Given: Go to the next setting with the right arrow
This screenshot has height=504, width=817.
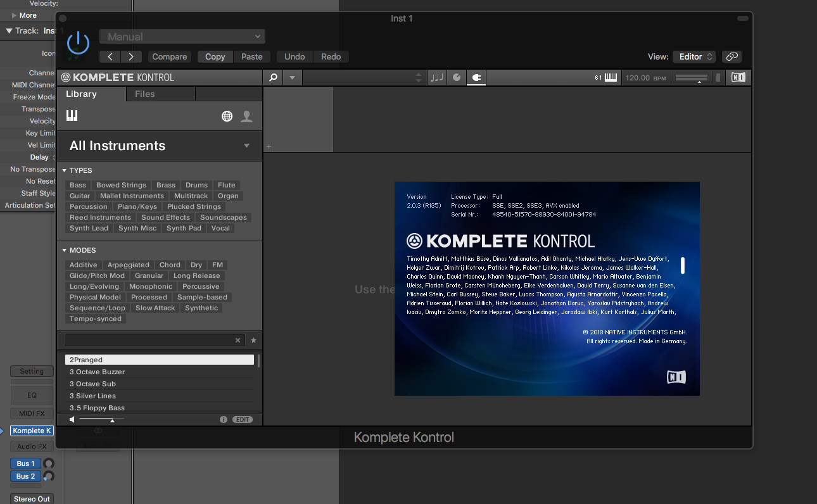Looking at the screenshot, I should [131, 56].
